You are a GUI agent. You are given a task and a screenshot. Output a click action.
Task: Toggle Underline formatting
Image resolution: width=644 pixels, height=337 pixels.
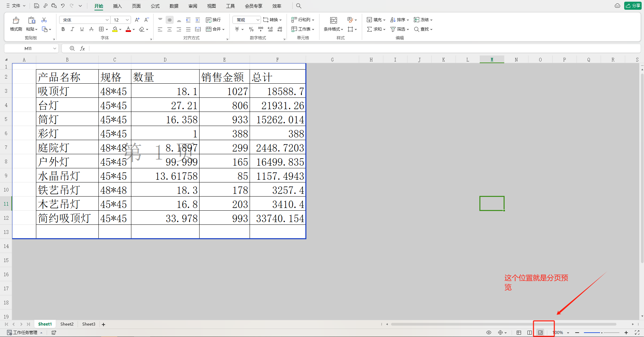pyautogui.click(x=82, y=29)
